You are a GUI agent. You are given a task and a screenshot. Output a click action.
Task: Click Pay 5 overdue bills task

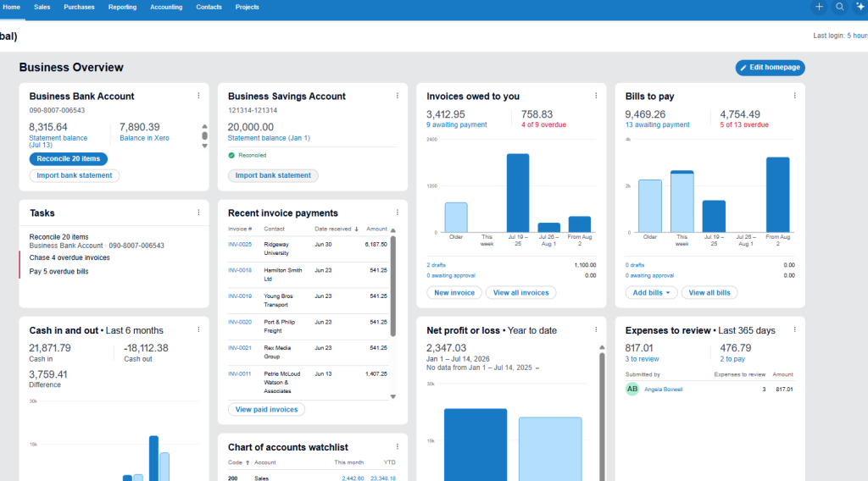pos(58,272)
